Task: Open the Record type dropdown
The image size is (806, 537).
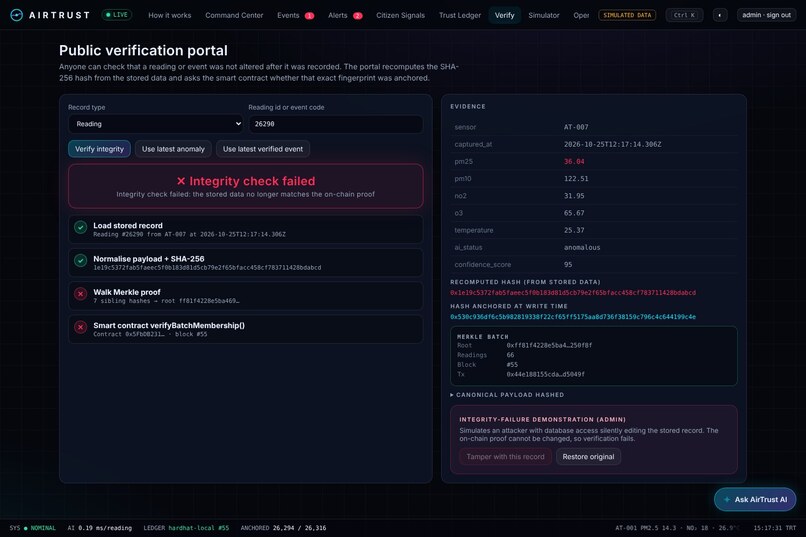Action: click(156, 124)
